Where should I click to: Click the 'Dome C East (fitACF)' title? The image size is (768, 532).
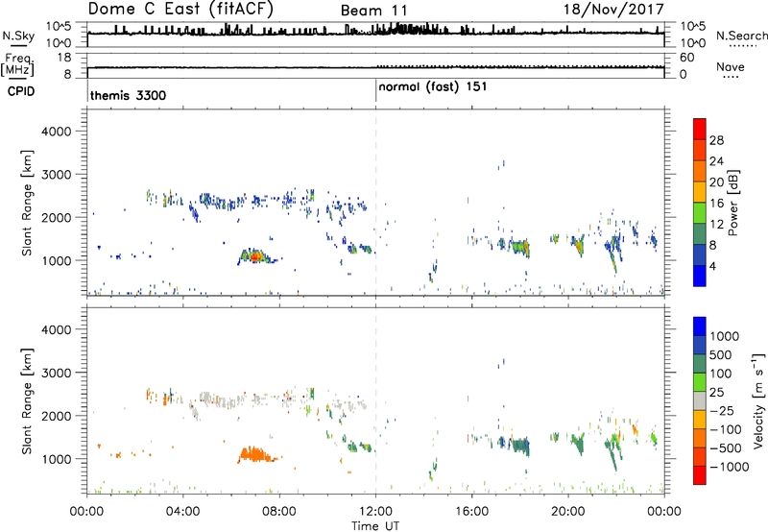(180, 10)
